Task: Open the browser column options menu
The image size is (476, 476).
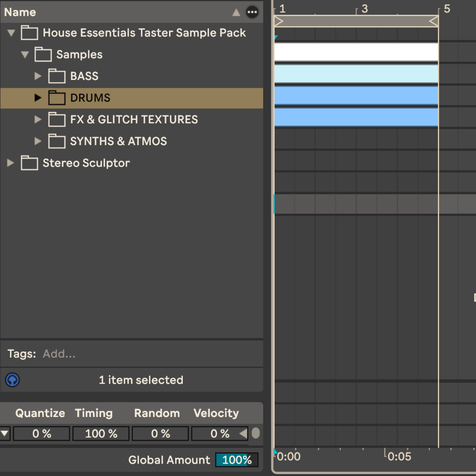Action: tap(252, 12)
